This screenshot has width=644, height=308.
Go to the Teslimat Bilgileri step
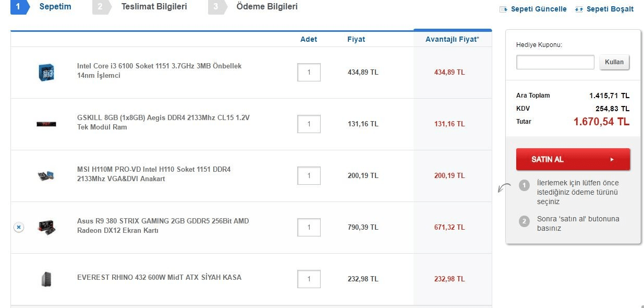pyautogui.click(x=154, y=7)
